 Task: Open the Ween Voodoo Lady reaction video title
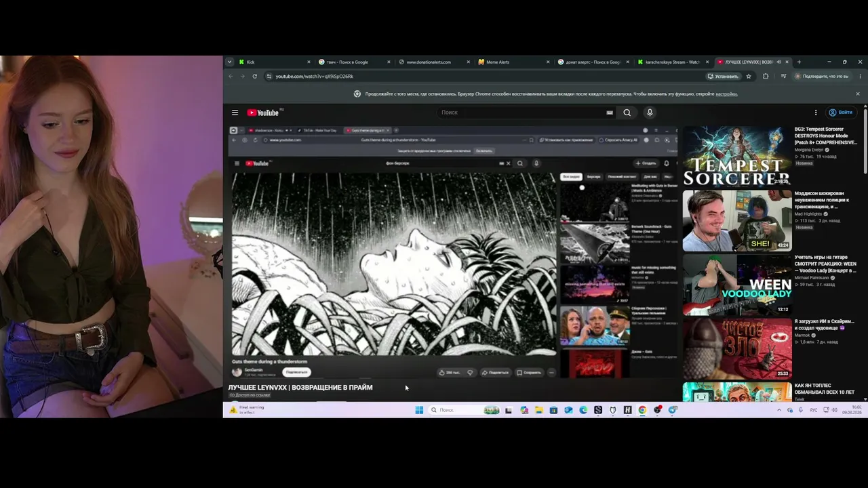click(x=825, y=264)
